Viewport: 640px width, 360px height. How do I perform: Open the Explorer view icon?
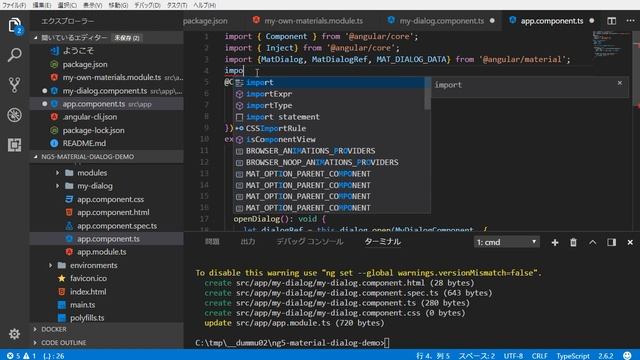[15, 25]
